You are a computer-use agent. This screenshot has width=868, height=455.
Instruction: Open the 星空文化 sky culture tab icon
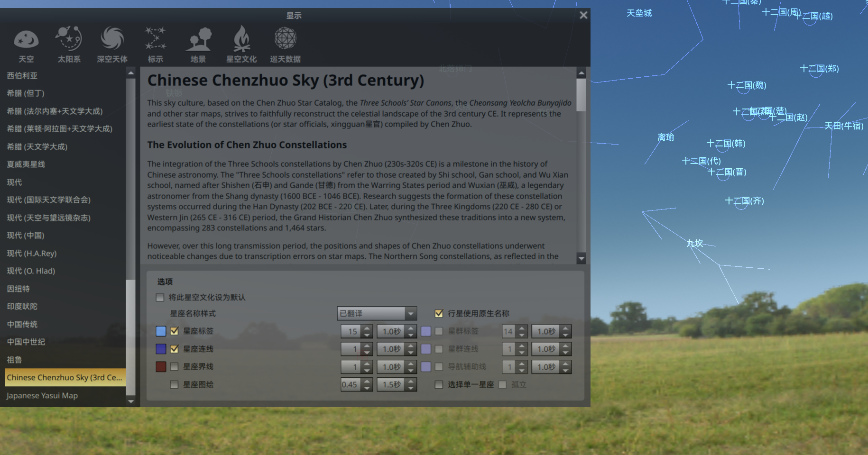pos(241,45)
